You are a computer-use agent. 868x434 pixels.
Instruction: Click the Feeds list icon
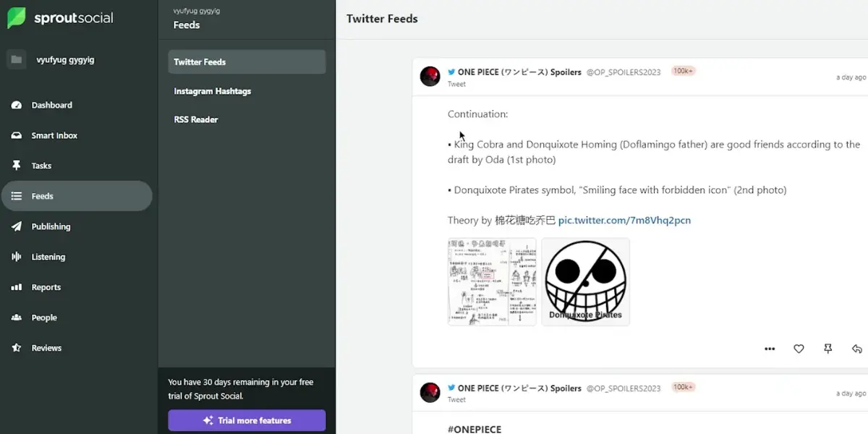pos(17,196)
